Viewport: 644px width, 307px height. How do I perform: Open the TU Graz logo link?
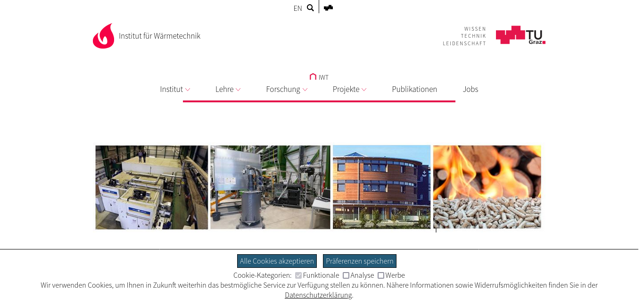pos(520,35)
